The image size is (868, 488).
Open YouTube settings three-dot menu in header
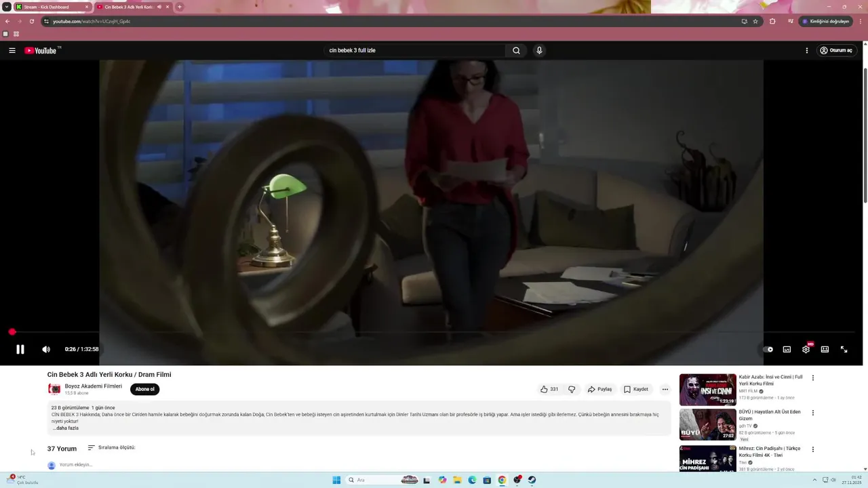pos(806,50)
